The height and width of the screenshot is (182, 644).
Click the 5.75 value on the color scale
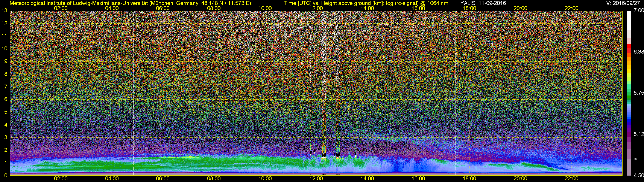[639, 93]
